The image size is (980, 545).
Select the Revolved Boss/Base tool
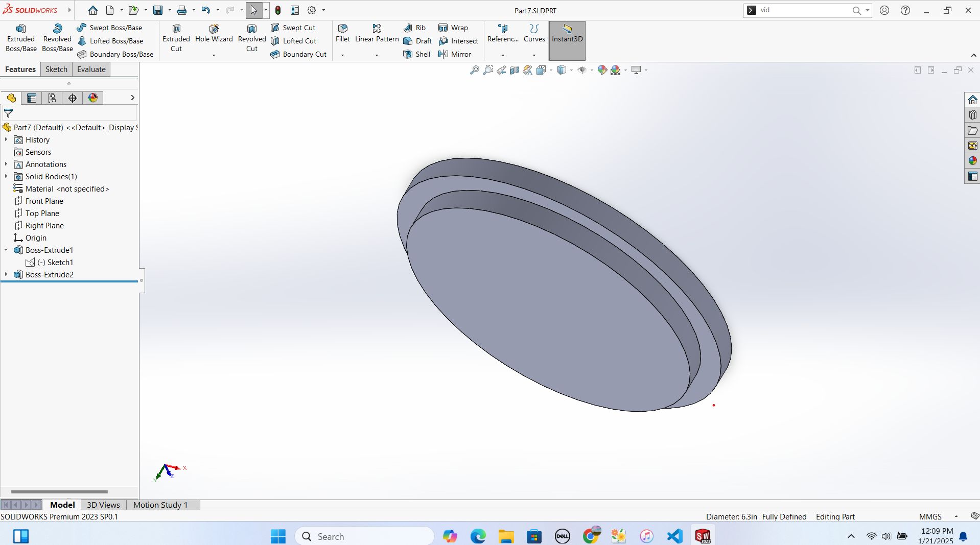pos(57,38)
